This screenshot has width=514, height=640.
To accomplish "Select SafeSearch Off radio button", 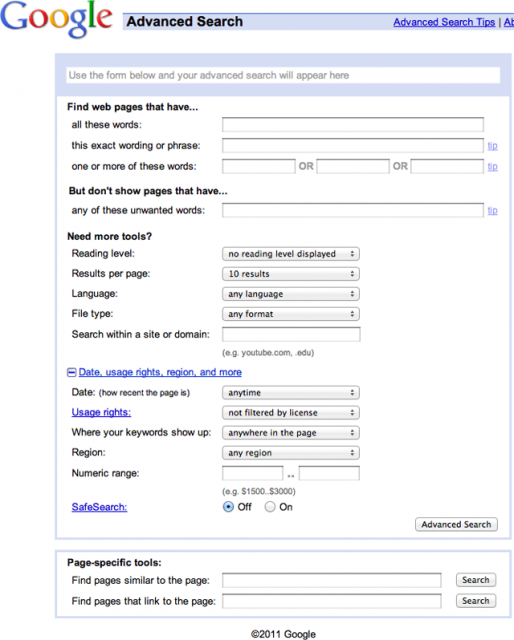I will tap(228, 507).
